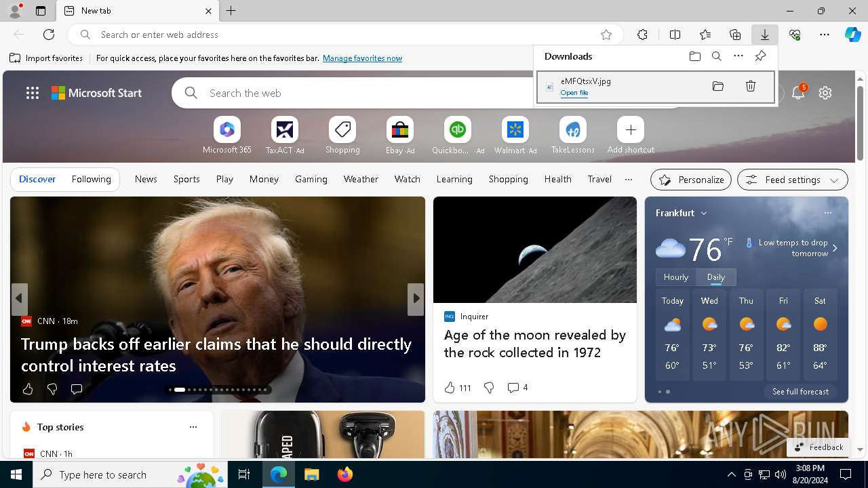Open Extensions puzzle icon
Image resolution: width=868 pixels, height=488 pixels.
coord(642,35)
